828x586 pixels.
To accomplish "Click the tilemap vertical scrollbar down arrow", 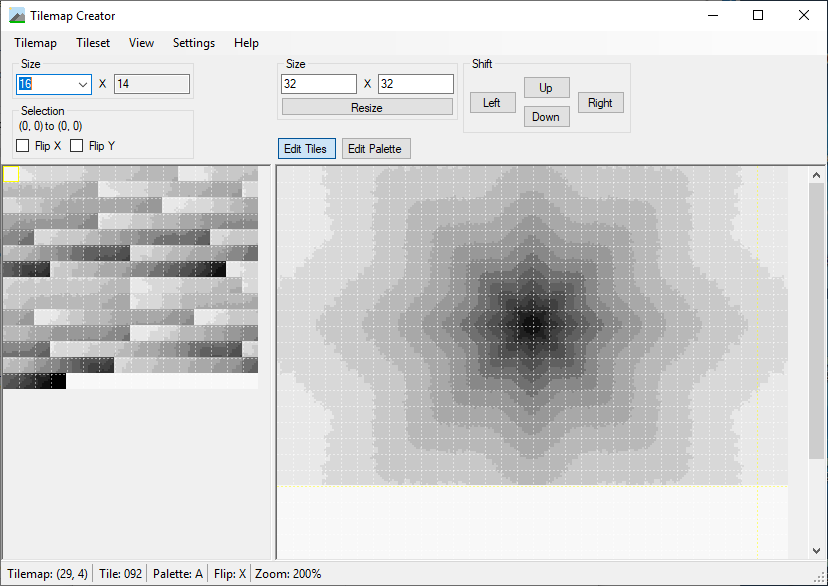I will (x=817, y=550).
